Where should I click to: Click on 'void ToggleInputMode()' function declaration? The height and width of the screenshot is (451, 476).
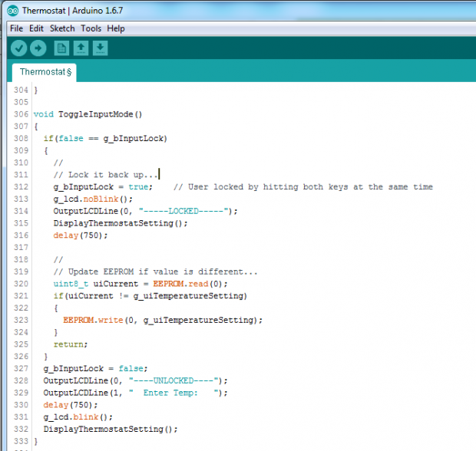88,114
